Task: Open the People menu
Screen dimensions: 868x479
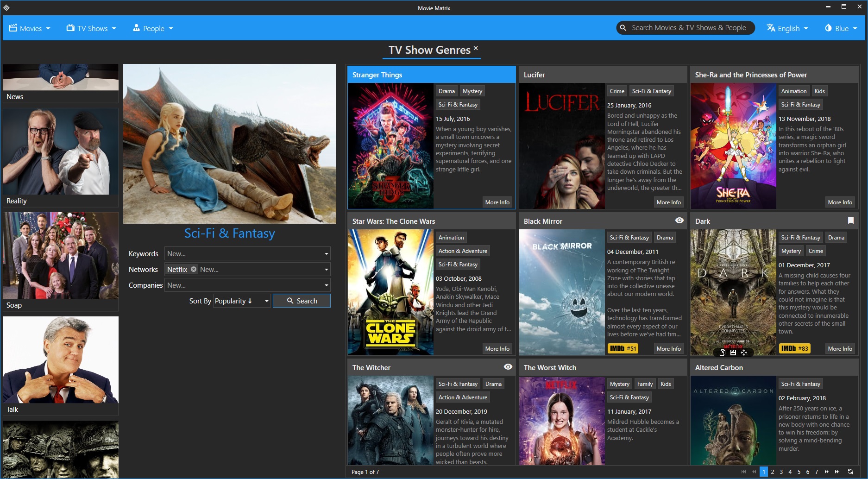Action: pyautogui.click(x=153, y=28)
